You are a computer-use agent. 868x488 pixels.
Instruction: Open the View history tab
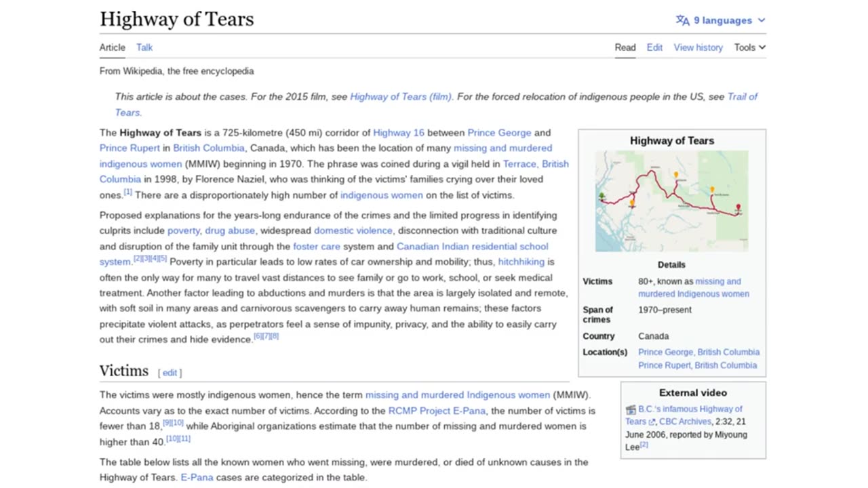tap(698, 47)
